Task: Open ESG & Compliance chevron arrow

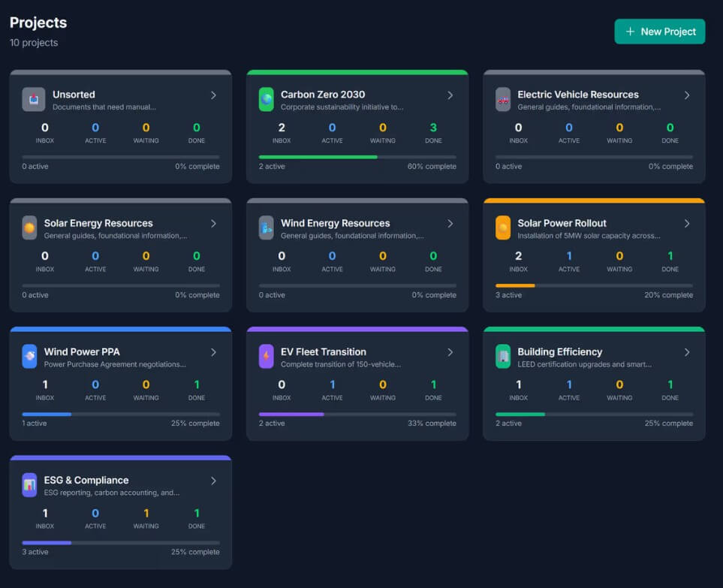Action: click(x=213, y=481)
